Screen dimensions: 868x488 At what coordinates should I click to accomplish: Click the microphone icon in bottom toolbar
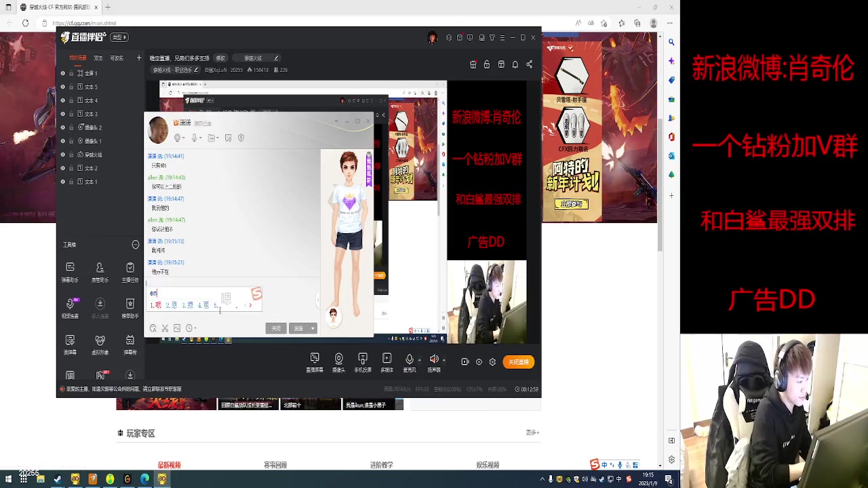pyautogui.click(x=409, y=359)
